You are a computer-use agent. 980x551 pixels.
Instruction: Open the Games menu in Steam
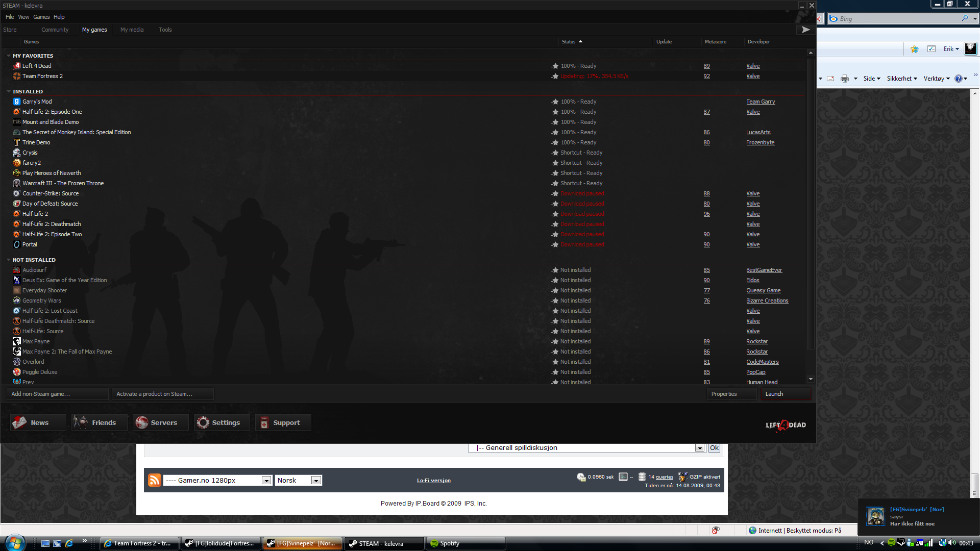pos(41,17)
